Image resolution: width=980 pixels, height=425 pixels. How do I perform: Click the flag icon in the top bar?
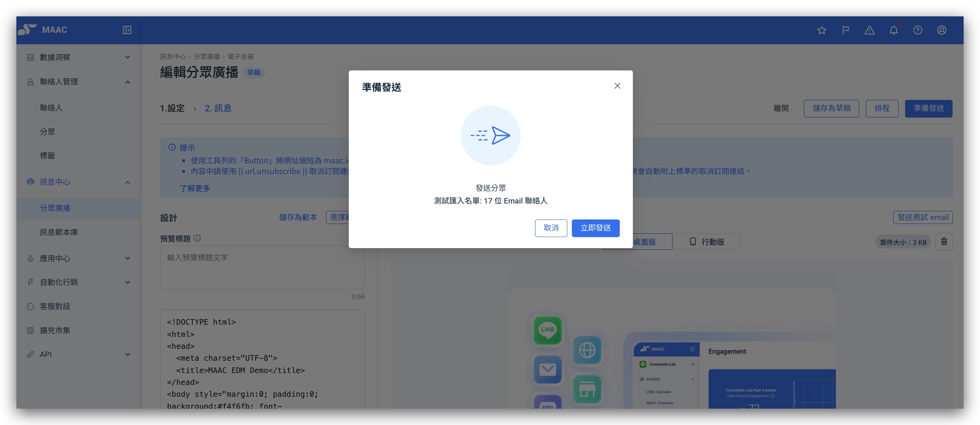click(845, 30)
